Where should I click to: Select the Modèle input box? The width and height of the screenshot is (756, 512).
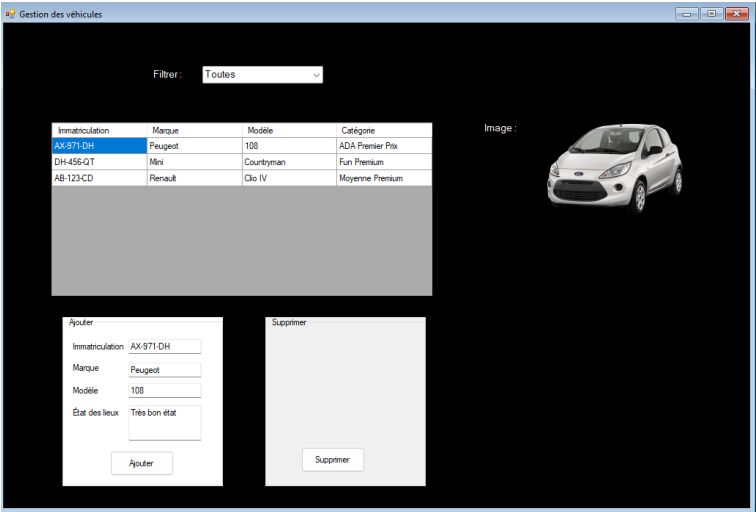(x=164, y=391)
